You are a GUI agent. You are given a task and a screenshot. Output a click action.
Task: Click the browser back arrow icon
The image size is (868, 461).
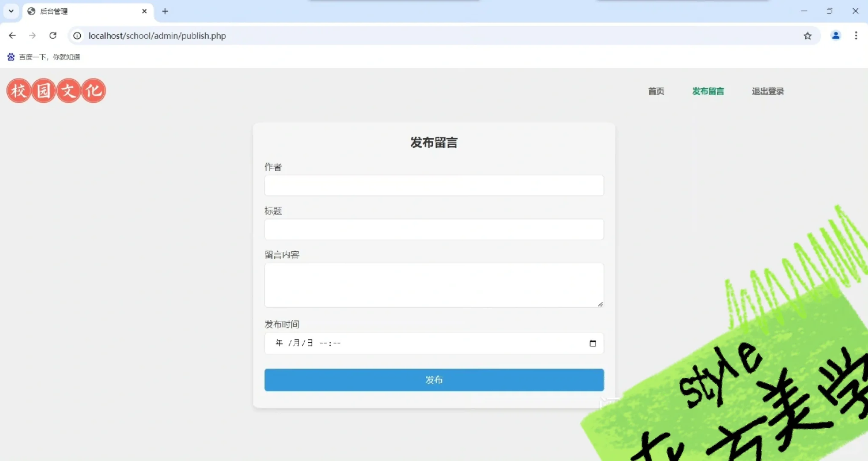(12, 35)
